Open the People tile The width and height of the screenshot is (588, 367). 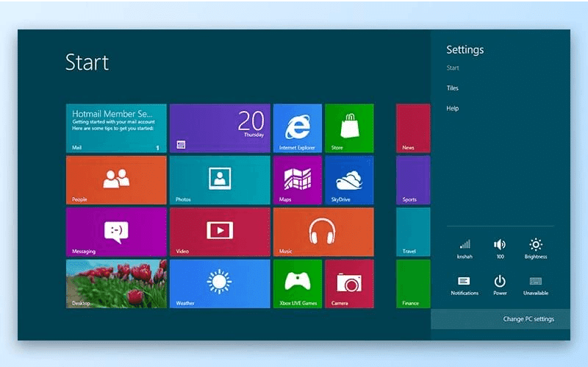tap(116, 180)
